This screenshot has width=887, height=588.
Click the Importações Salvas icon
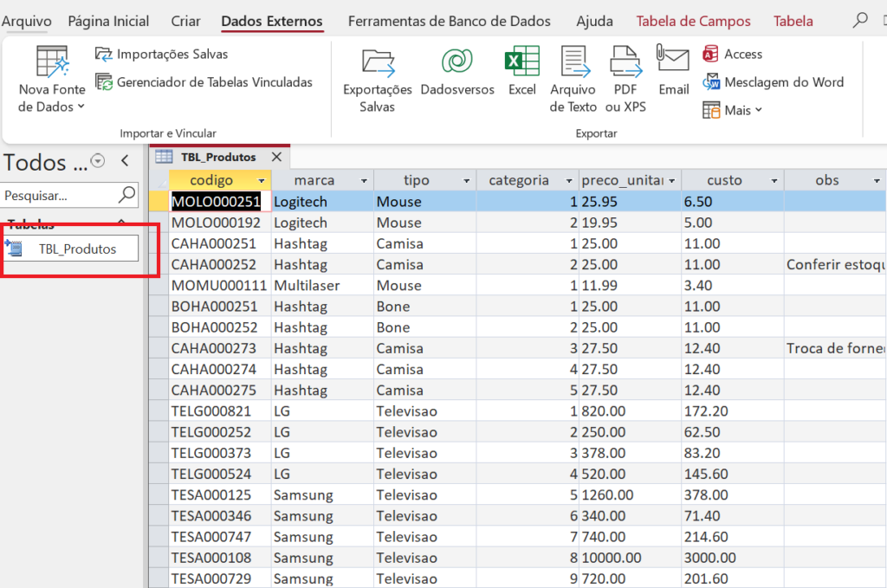coord(104,54)
